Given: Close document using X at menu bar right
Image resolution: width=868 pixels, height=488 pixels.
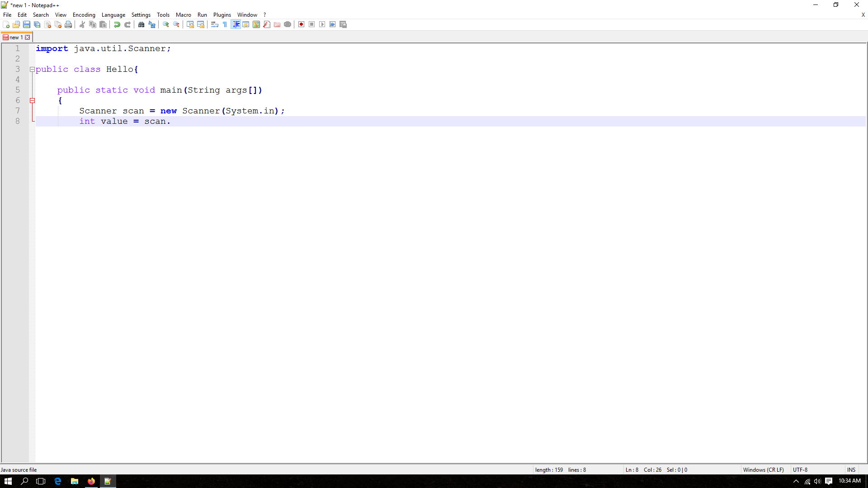Looking at the screenshot, I should click(863, 15).
